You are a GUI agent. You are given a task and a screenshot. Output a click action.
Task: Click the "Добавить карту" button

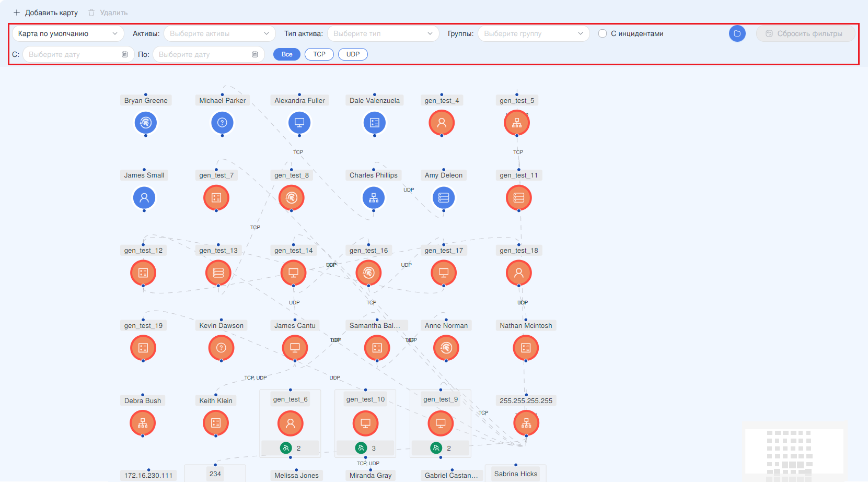(x=45, y=13)
